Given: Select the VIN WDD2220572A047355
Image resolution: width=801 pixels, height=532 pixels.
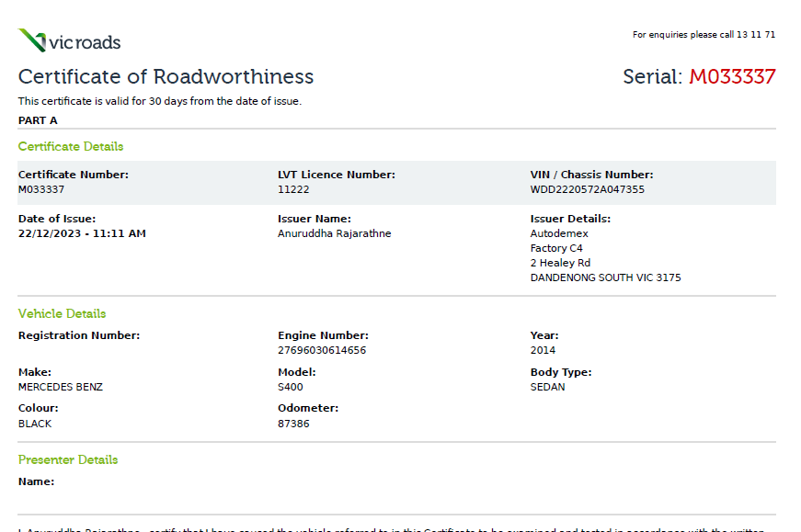Looking at the screenshot, I should click(x=588, y=189).
